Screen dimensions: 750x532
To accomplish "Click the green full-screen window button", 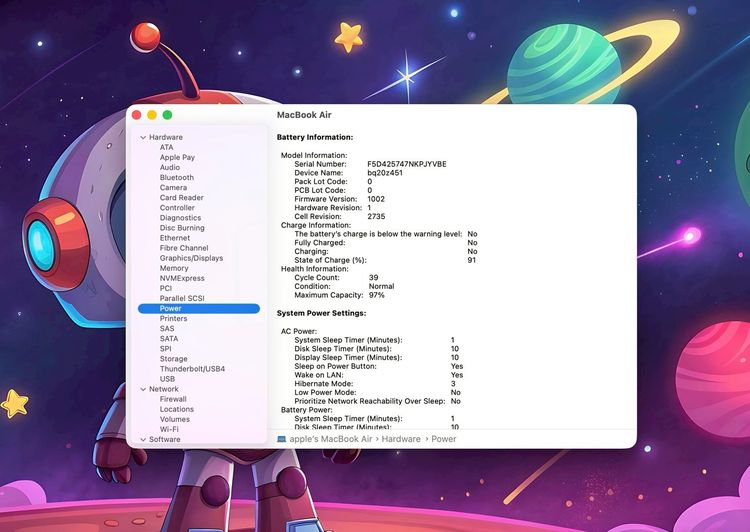I will tap(167, 115).
